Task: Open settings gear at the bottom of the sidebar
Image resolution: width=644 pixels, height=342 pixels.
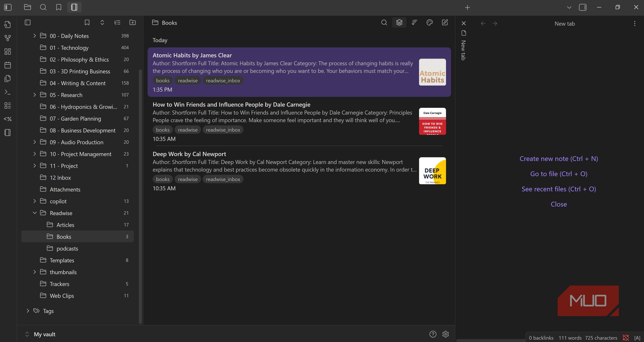Action: point(446,334)
